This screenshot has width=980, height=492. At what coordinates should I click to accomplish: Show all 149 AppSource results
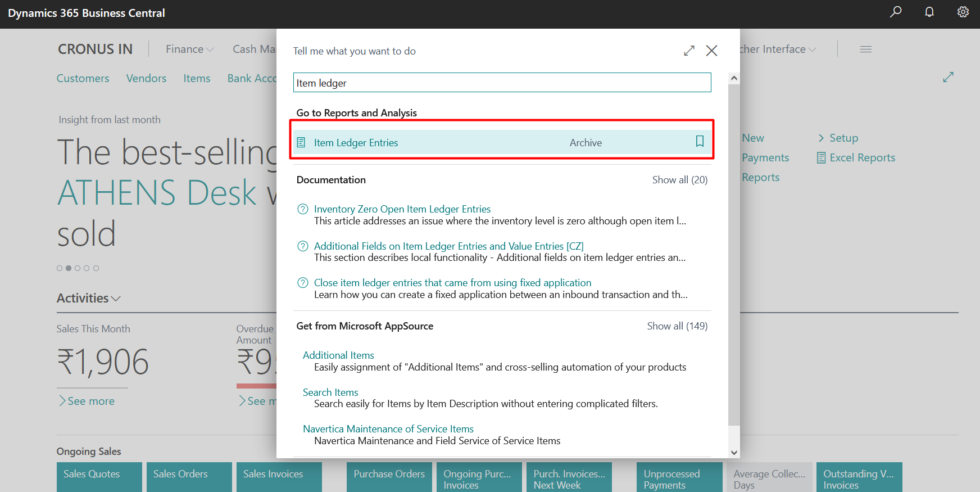pos(677,326)
